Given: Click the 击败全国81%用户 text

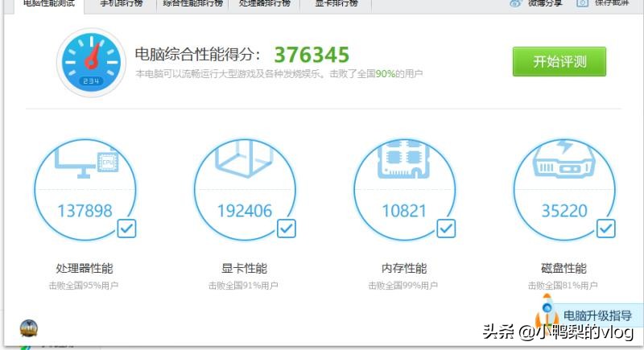Looking at the screenshot, I should [x=563, y=285].
